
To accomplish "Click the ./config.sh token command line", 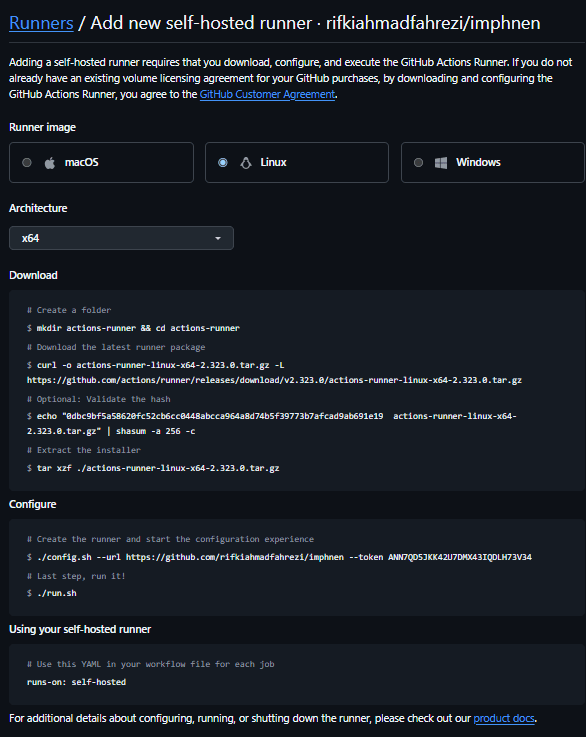I will pos(279,557).
